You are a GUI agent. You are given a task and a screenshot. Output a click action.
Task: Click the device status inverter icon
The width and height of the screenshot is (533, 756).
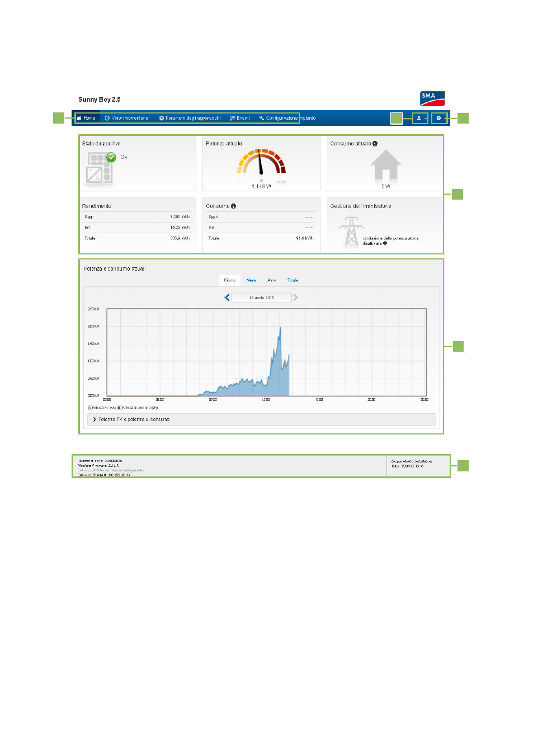100,169
